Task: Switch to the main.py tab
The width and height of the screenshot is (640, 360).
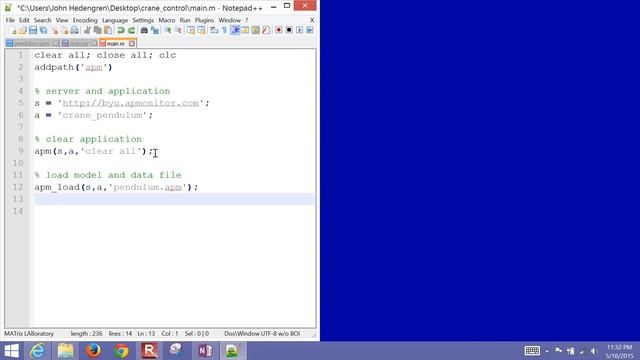Action: (x=79, y=43)
